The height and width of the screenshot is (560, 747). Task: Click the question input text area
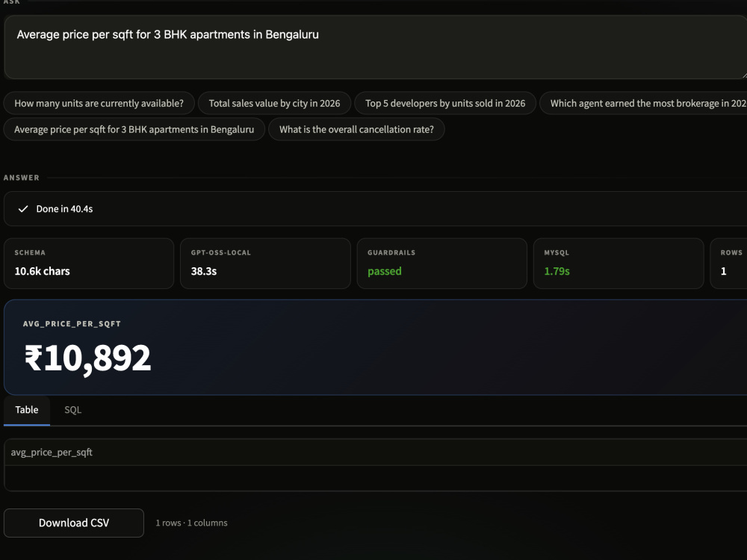tap(376, 47)
